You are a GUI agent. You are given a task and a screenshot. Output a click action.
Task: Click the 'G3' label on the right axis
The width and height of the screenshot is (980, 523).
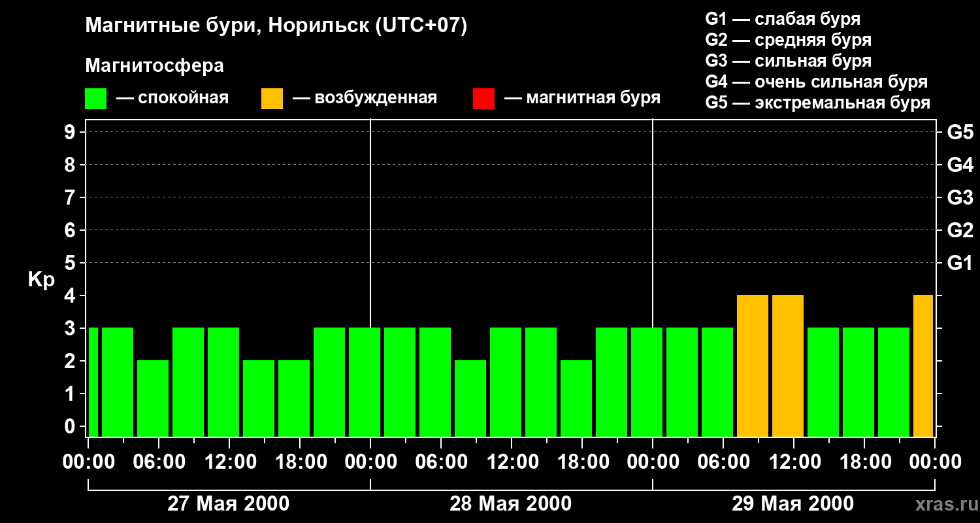click(960, 198)
